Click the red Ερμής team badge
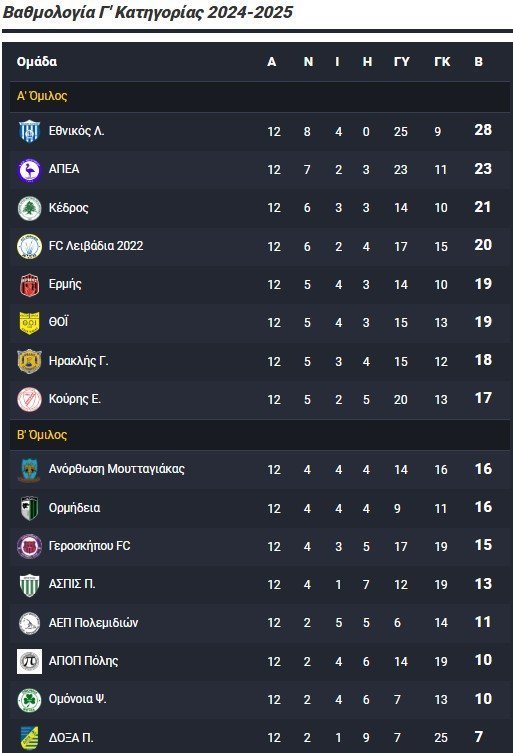Screen dimensions: 513x753 point(29,285)
